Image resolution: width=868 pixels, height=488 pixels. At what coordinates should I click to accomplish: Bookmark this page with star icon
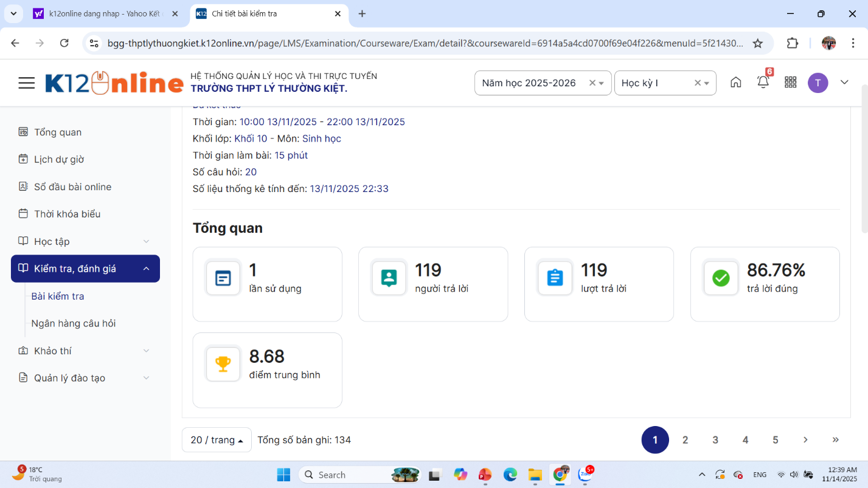757,43
